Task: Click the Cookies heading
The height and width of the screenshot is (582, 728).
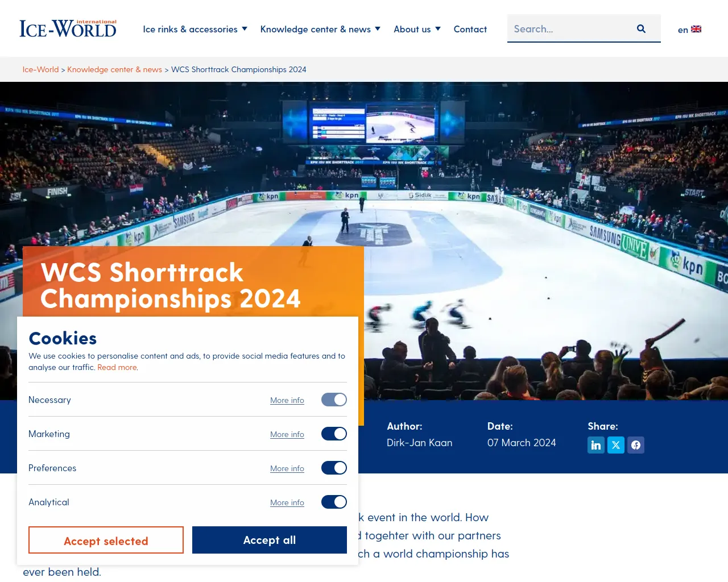Action: click(x=63, y=338)
